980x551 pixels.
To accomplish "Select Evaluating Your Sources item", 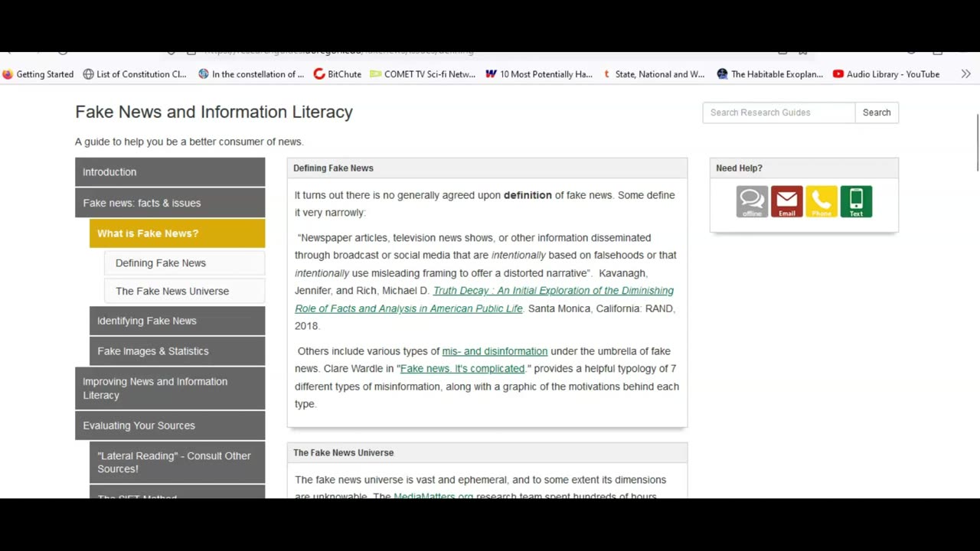I will (x=170, y=425).
